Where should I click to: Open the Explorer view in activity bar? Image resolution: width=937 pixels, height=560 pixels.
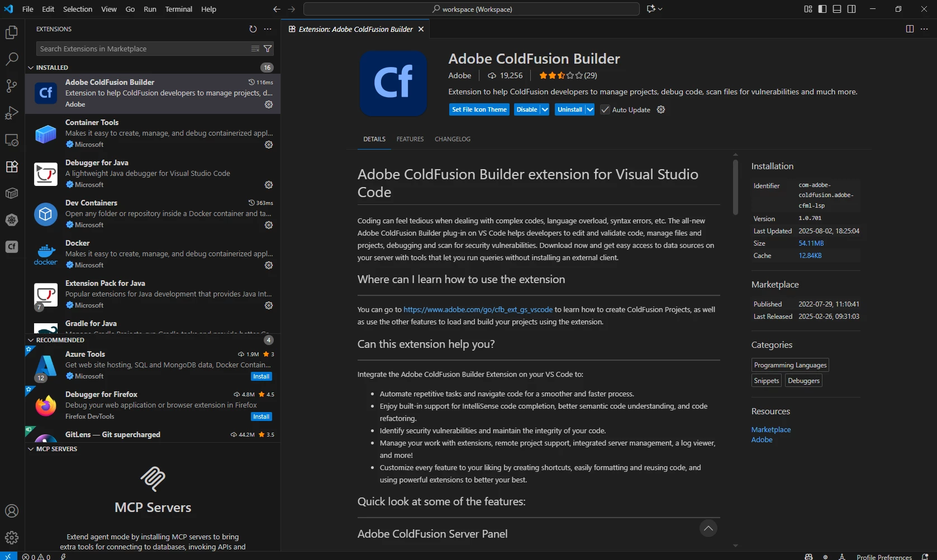(x=12, y=32)
